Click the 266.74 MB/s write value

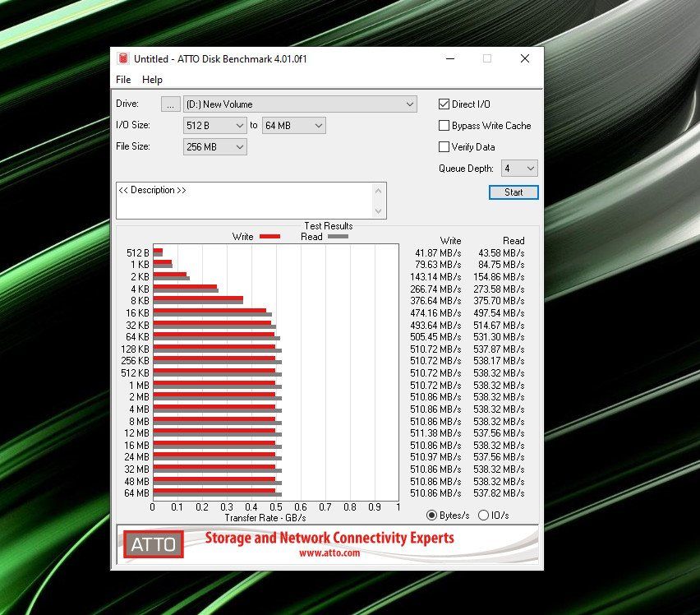tap(435, 289)
